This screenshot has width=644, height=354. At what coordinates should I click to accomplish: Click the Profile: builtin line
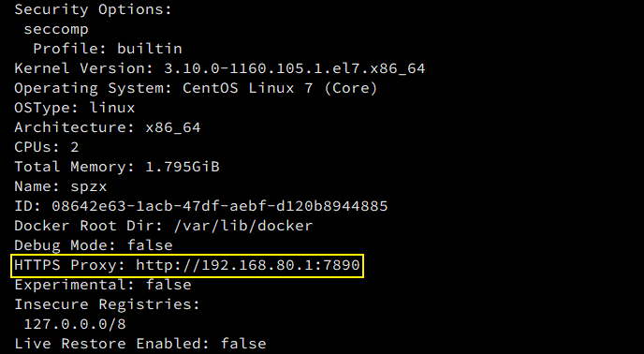pos(108,49)
